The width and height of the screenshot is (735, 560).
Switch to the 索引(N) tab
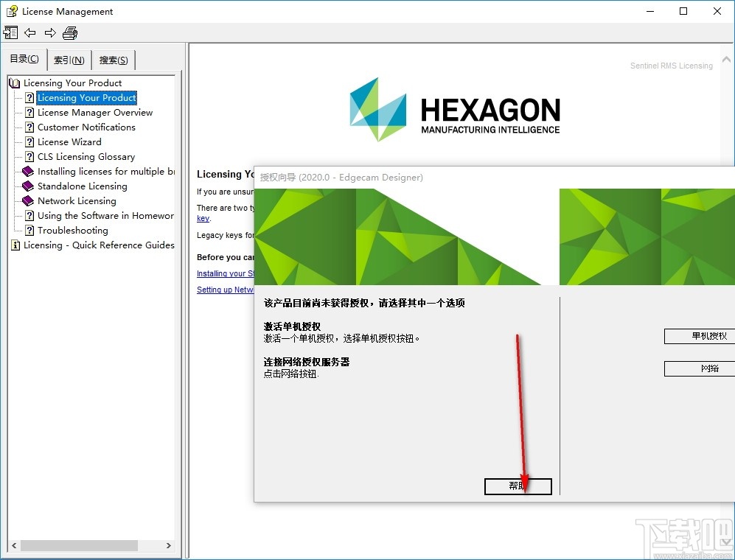[x=68, y=59]
